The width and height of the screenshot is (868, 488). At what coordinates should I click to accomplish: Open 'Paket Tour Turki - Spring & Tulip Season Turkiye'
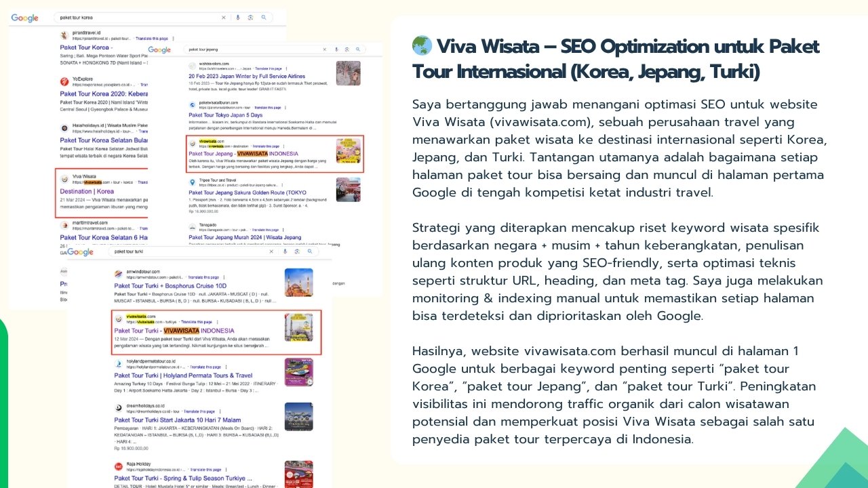pos(183,479)
